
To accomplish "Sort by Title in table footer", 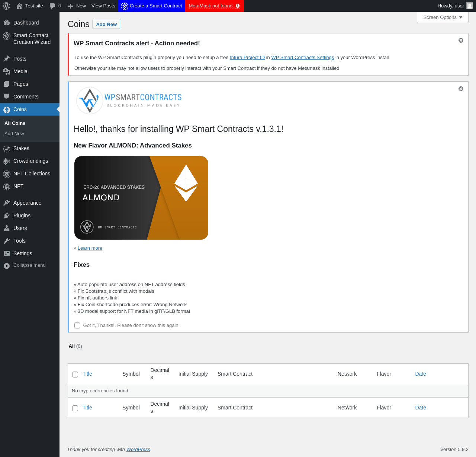I will 87,408.
